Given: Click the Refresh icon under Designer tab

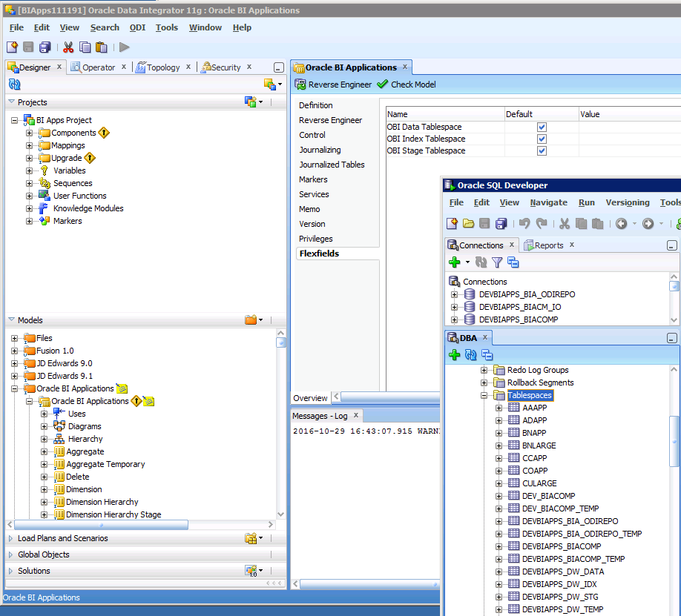Looking at the screenshot, I should 15,85.
